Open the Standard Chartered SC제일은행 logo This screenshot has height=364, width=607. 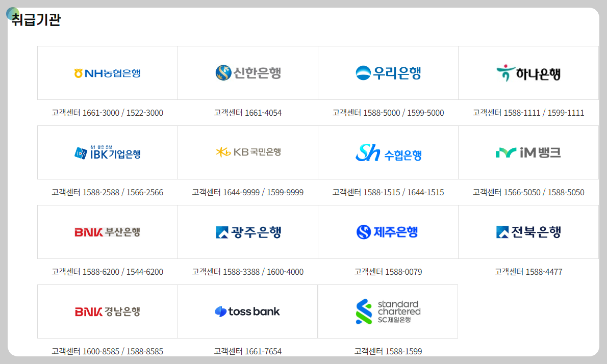[388, 311]
